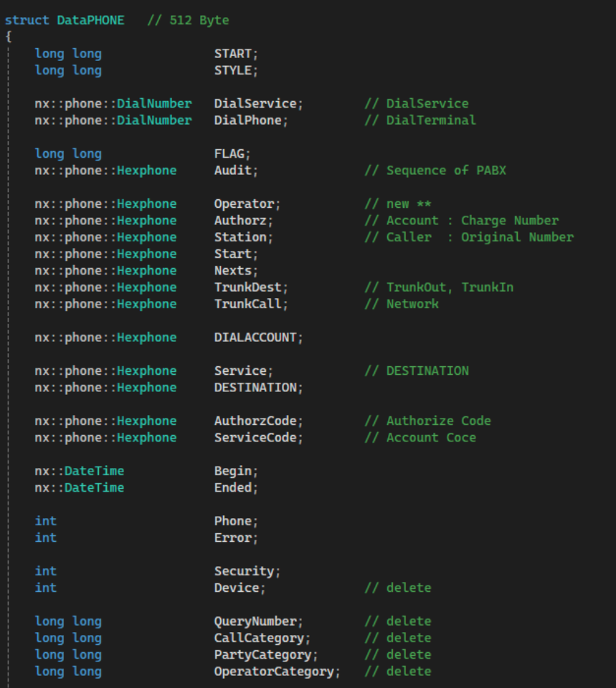Click the DataPHONE struct name
Image resolution: width=616 pixels, height=688 pixels.
[90, 20]
